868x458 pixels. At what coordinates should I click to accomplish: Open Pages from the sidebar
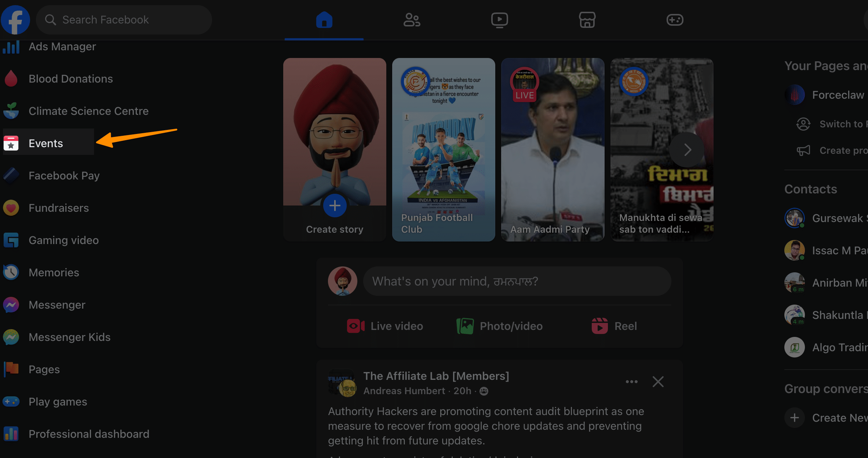click(x=44, y=369)
